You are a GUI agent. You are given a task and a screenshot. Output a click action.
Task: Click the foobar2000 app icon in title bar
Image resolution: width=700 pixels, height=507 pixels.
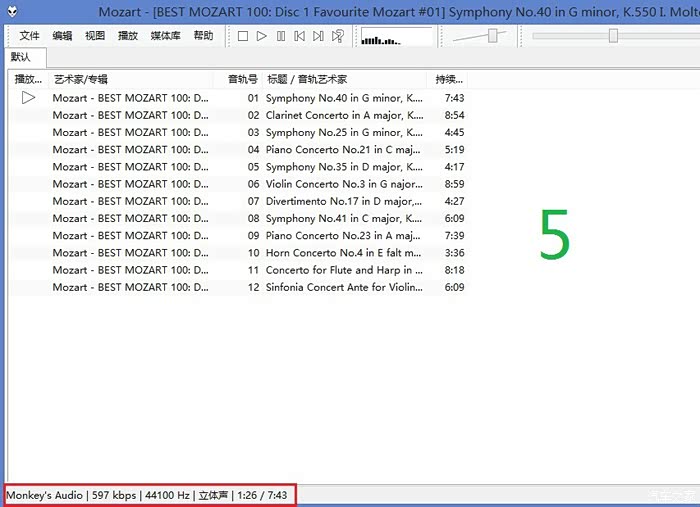pyautogui.click(x=11, y=11)
